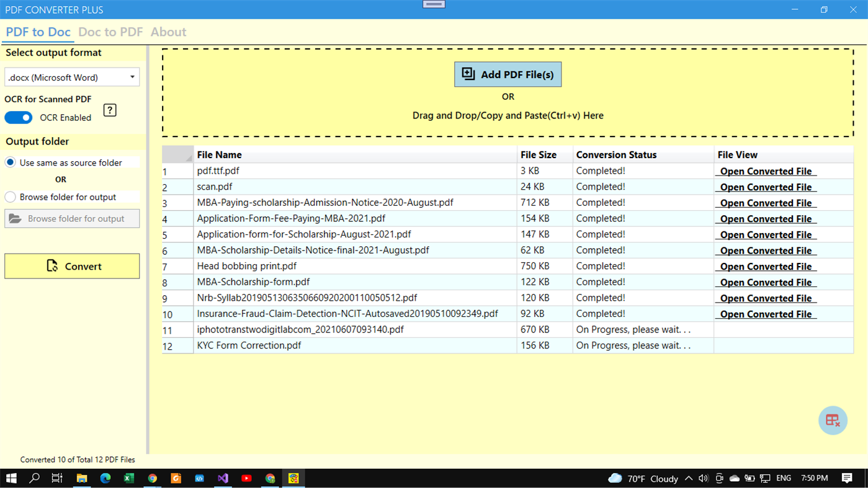Viewport: 868px width, 488px height.
Task: Open the About tab
Action: (x=168, y=32)
